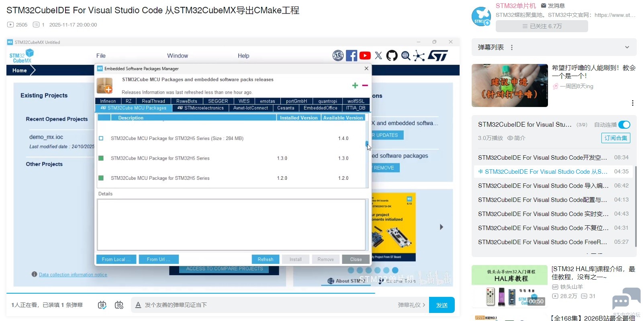The width and height of the screenshot is (644, 321).
Task: Click the Available Version column header
Action: pos(343,118)
